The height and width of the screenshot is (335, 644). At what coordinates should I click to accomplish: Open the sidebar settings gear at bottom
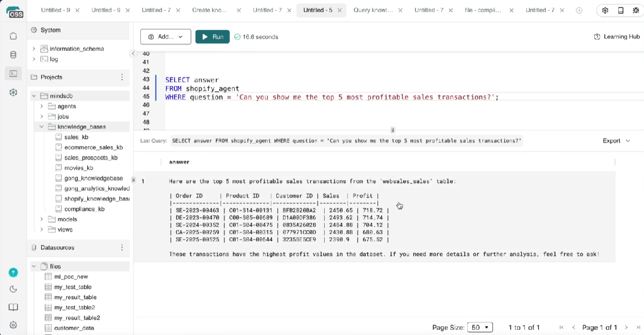click(14, 325)
